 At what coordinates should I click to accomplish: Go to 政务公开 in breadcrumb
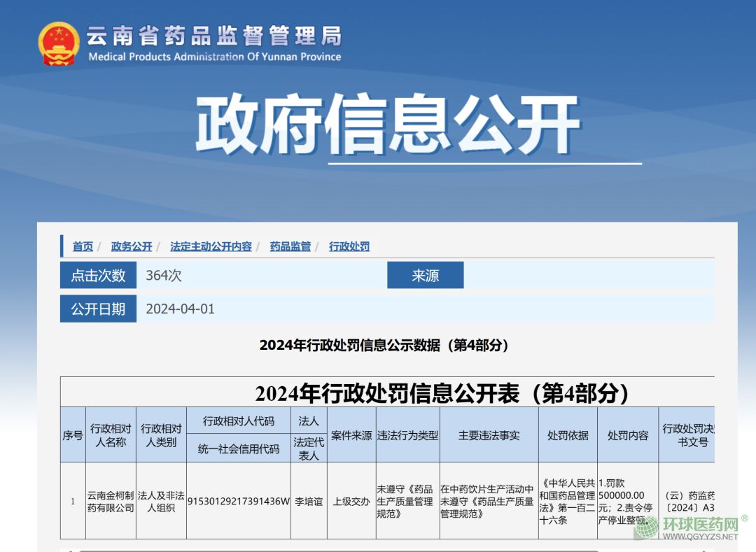point(132,246)
